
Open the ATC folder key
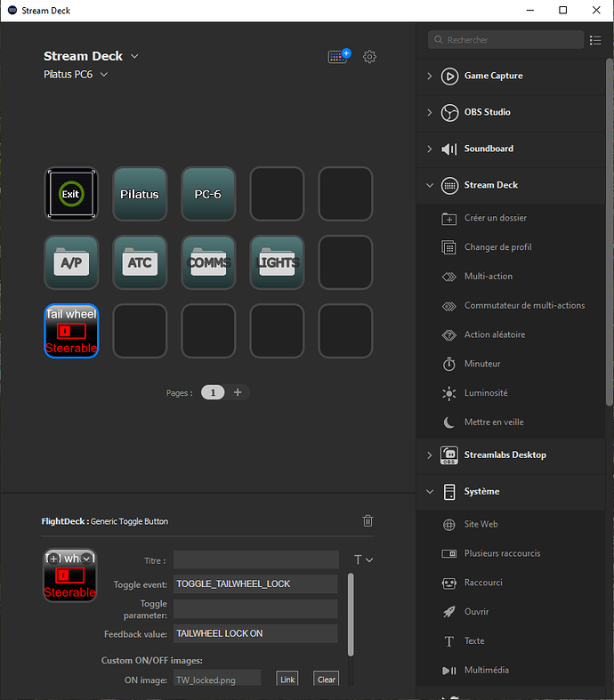[140, 262]
